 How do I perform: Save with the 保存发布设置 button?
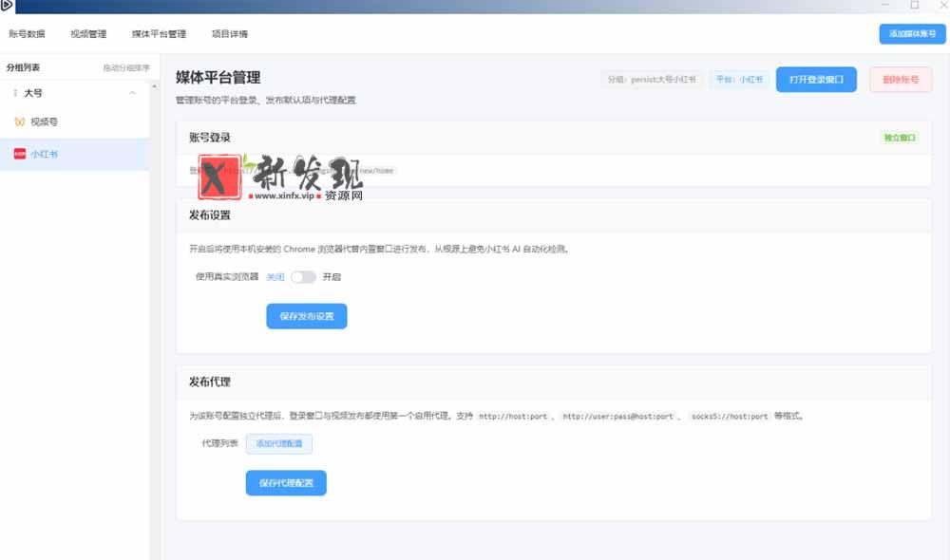click(x=307, y=316)
